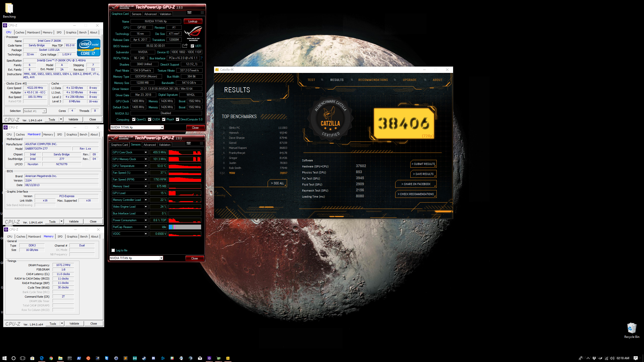Expand the Memory Used sensor dropdown
This screenshot has width=644, height=362.
click(146, 186)
